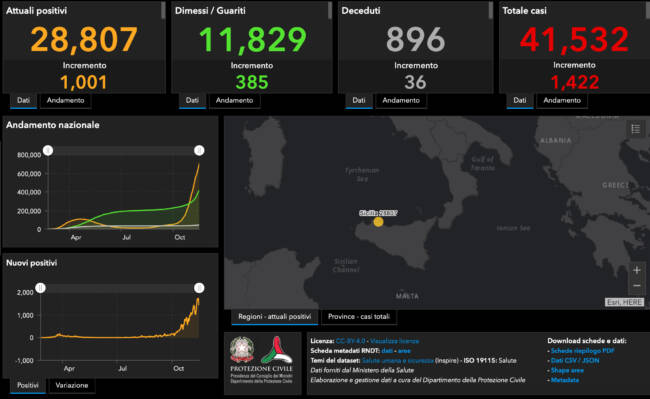Click the ALBANIA label on the map
This screenshot has height=399, width=650.
pos(555,140)
